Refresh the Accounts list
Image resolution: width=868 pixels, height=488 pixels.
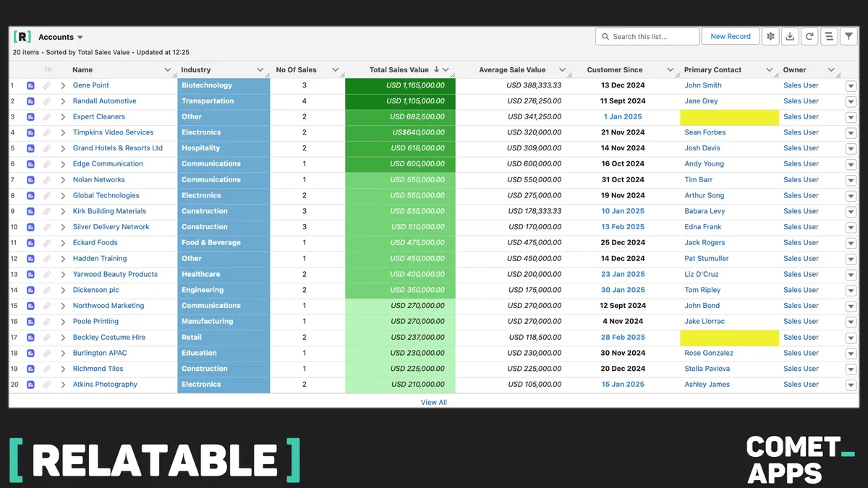(810, 36)
